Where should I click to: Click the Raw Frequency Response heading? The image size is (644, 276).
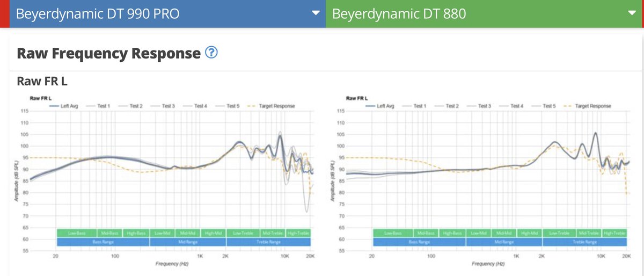(109, 53)
